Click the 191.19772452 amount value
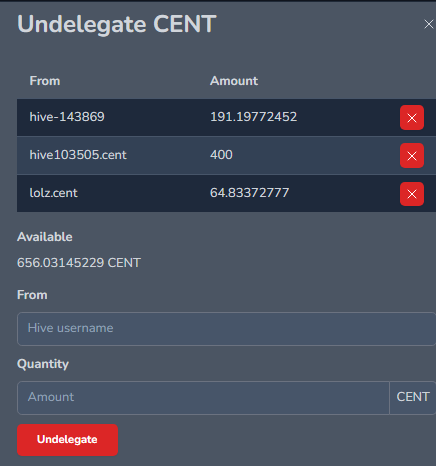Screen dimensions: 436x466 (253, 117)
